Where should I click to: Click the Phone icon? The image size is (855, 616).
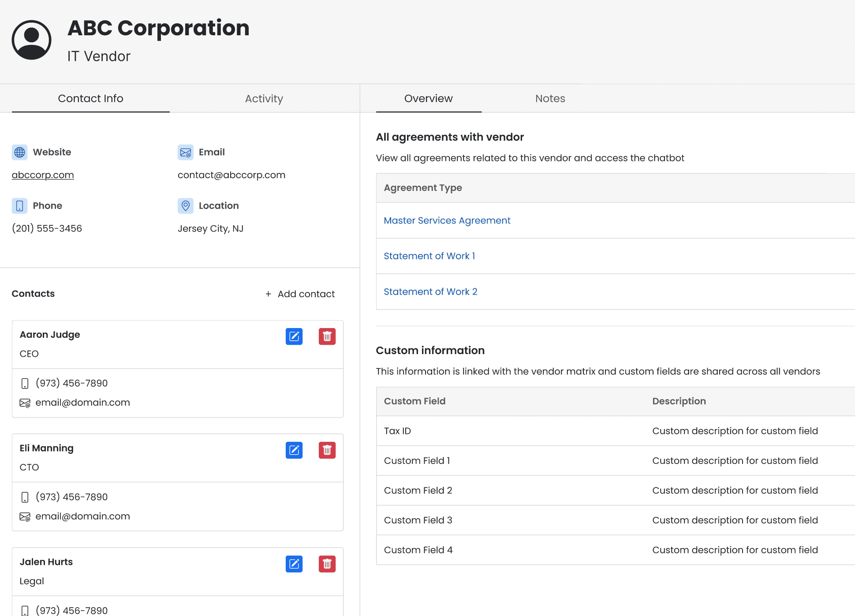click(x=19, y=206)
